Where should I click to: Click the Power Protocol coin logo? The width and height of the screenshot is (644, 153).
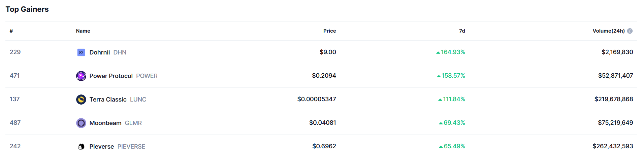click(81, 76)
